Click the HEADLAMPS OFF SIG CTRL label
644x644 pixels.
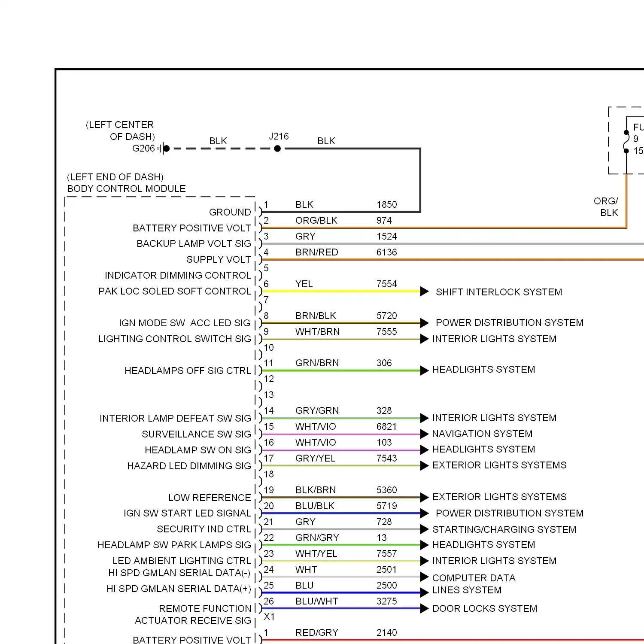[188, 371]
